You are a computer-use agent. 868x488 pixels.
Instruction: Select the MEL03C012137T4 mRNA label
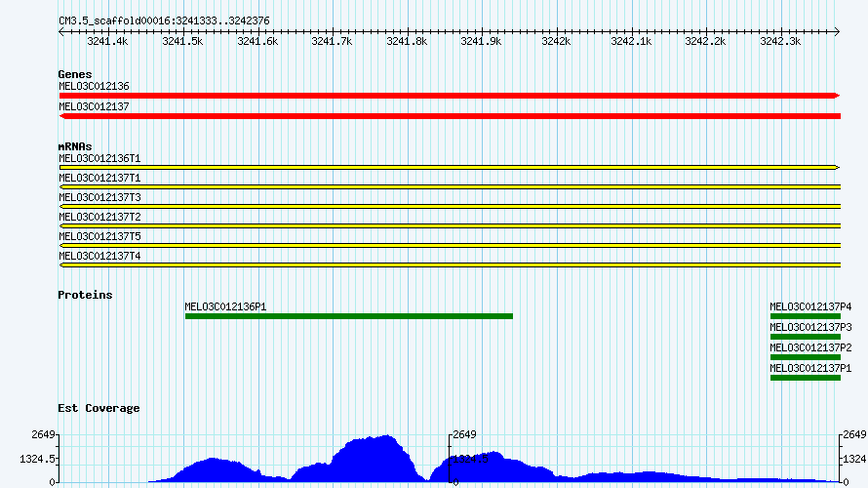[99, 256]
